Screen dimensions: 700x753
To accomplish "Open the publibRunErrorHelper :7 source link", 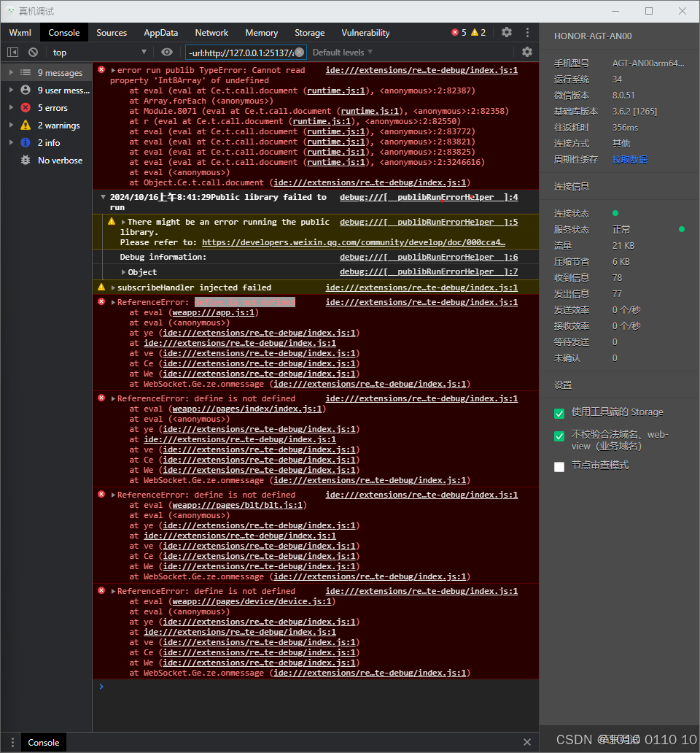I will (x=429, y=272).
